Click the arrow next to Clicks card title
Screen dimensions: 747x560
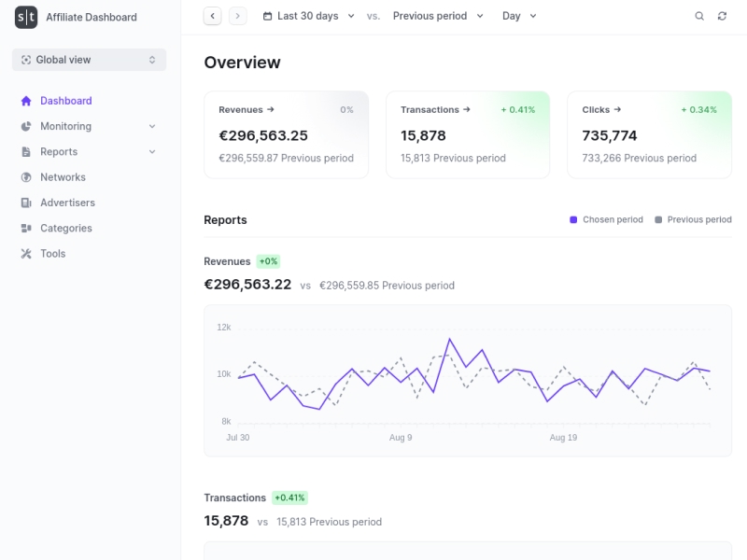[617, 109]
